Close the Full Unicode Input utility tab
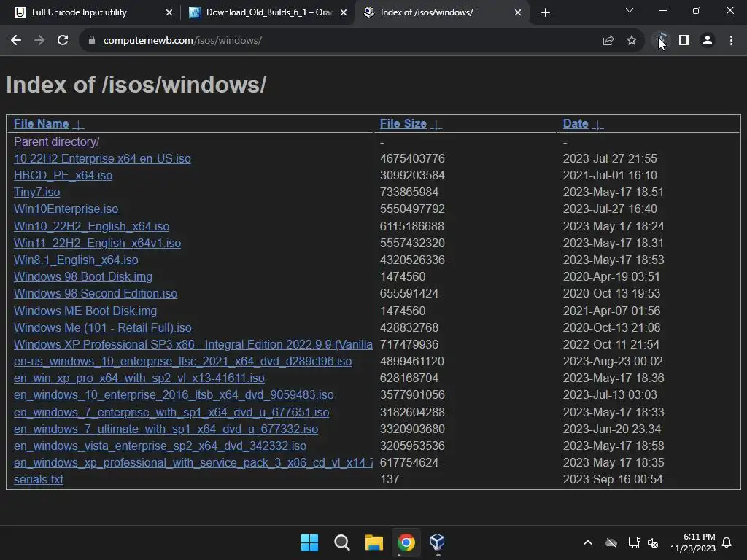Image resolution: width=747 pixels, height=560 pixels. tap(169, 12)
